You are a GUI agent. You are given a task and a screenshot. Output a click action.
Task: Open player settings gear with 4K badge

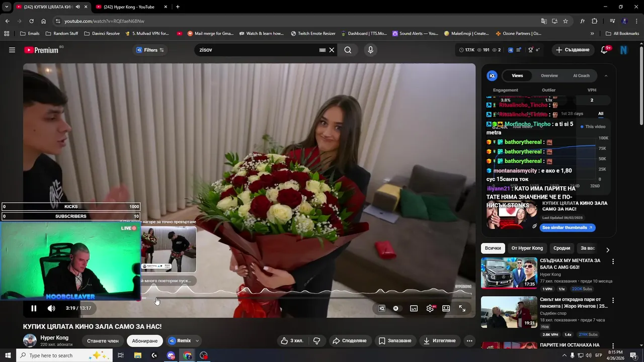coord(430,308)
